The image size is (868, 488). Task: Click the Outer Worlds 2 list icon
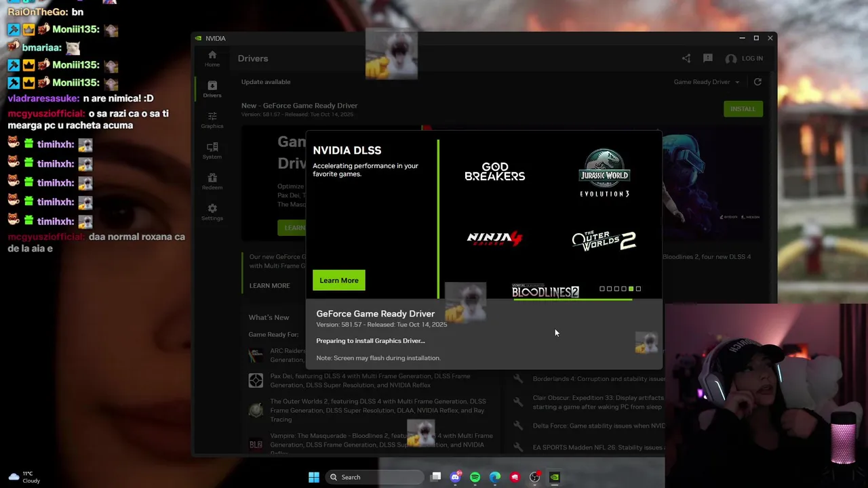click(x=256, y=410)
